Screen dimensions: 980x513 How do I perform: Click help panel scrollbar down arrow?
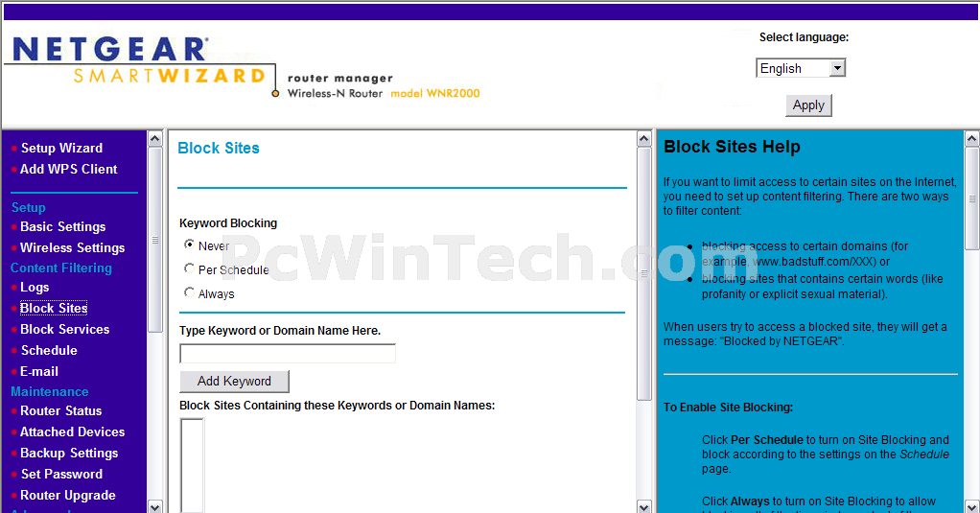972,506
